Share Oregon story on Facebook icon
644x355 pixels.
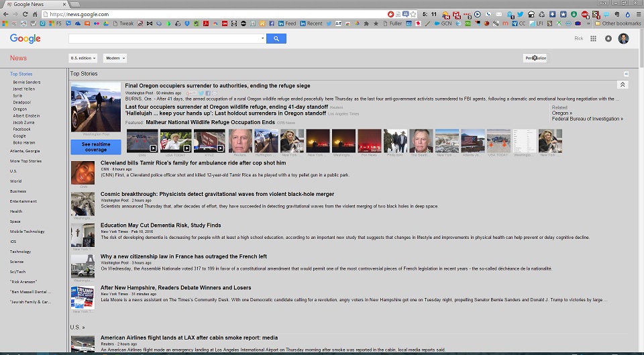click(x=208, y=93)
